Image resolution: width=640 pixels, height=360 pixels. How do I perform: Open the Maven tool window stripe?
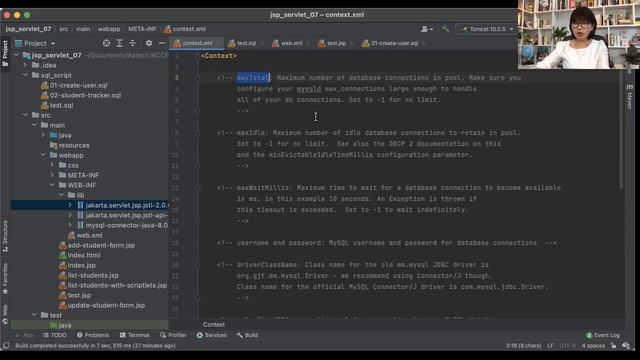point(629,97)
